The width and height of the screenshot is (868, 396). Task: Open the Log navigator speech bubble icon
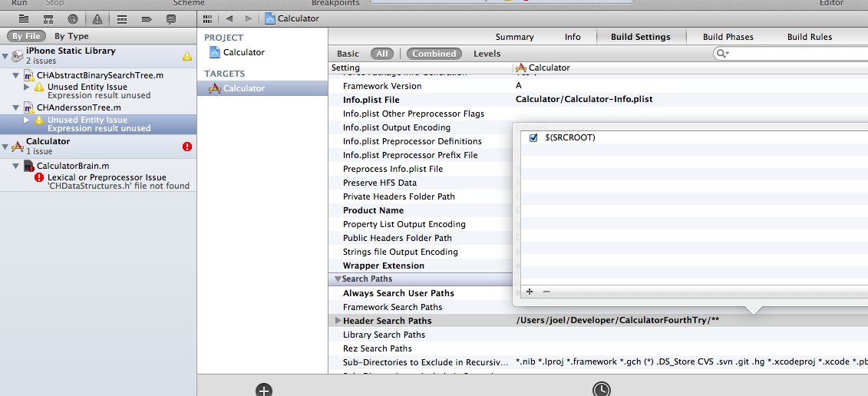pos(171,19)
